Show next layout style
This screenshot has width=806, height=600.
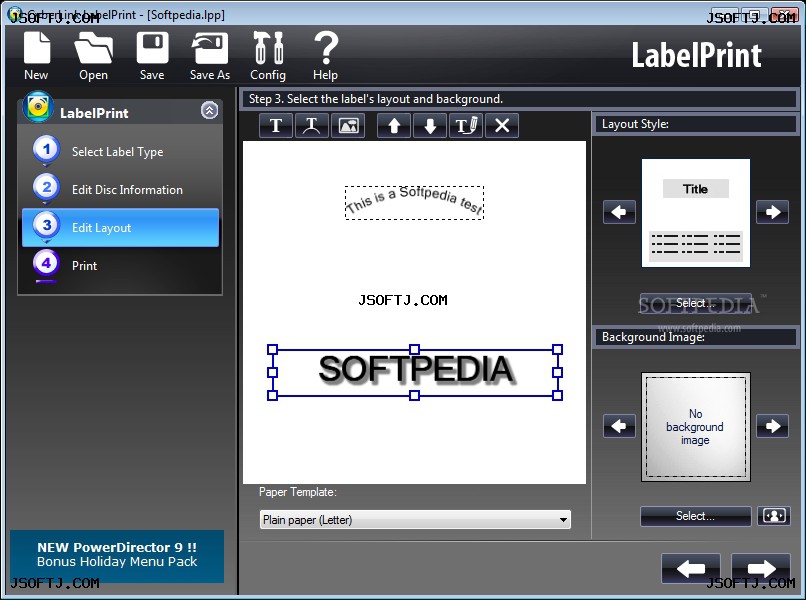772,212
